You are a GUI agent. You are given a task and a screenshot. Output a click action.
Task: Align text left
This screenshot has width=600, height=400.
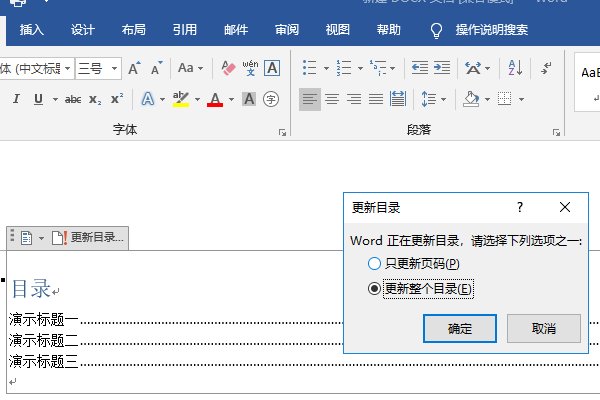(310, 99)
